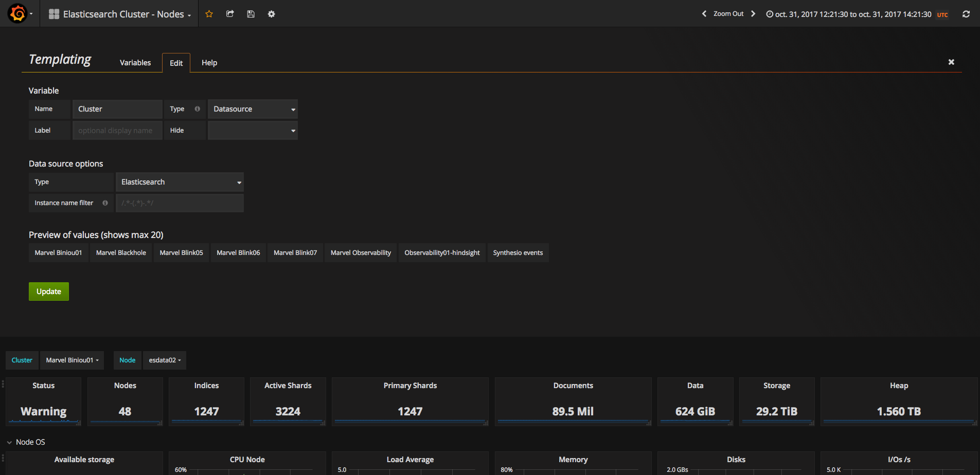Open the Hide option dropdown
This screenshot has width=980, height=475.
[253, 131]
